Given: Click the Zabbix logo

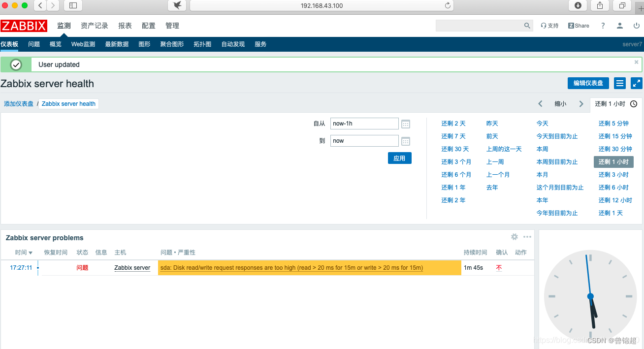Looking at the screenshot, I should pyautogui.click(x=24, y=26).
